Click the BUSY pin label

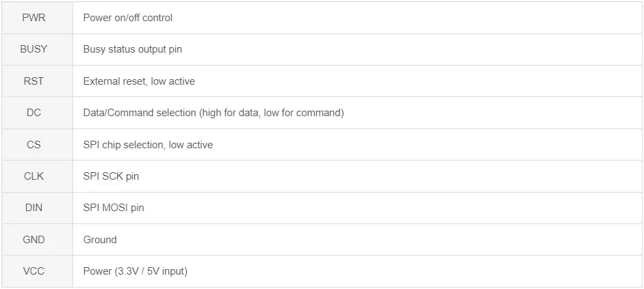(x=34, y=49)
